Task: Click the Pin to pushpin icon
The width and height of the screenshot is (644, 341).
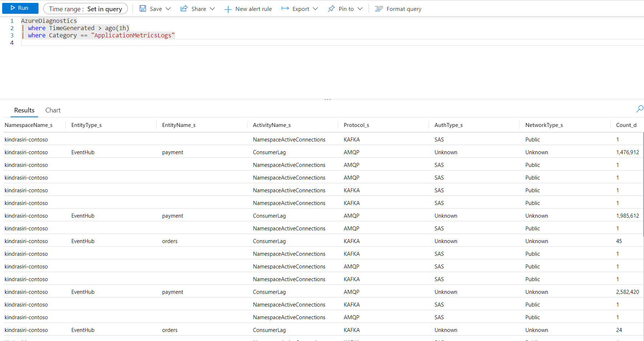Action: pos(331,9)
